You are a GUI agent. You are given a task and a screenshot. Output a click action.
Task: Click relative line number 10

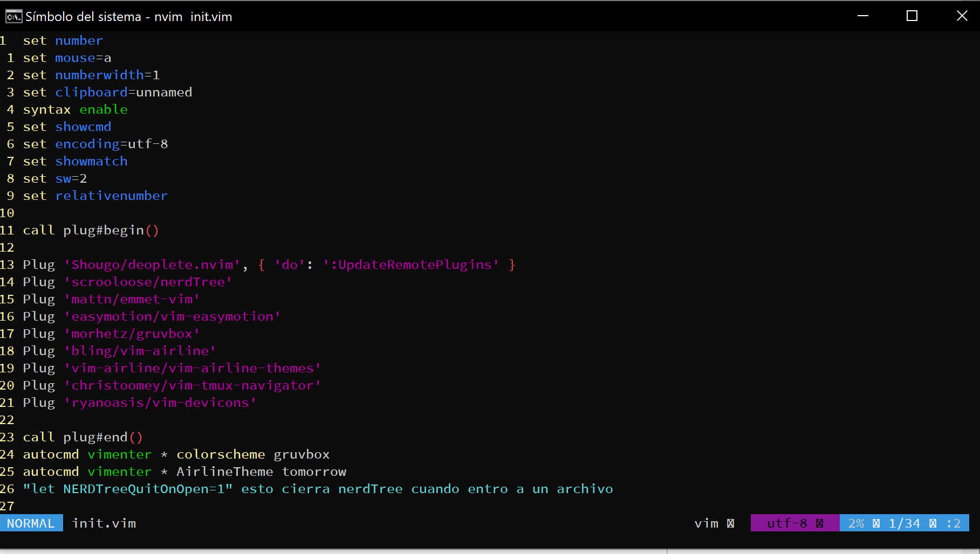pos(7,213)
